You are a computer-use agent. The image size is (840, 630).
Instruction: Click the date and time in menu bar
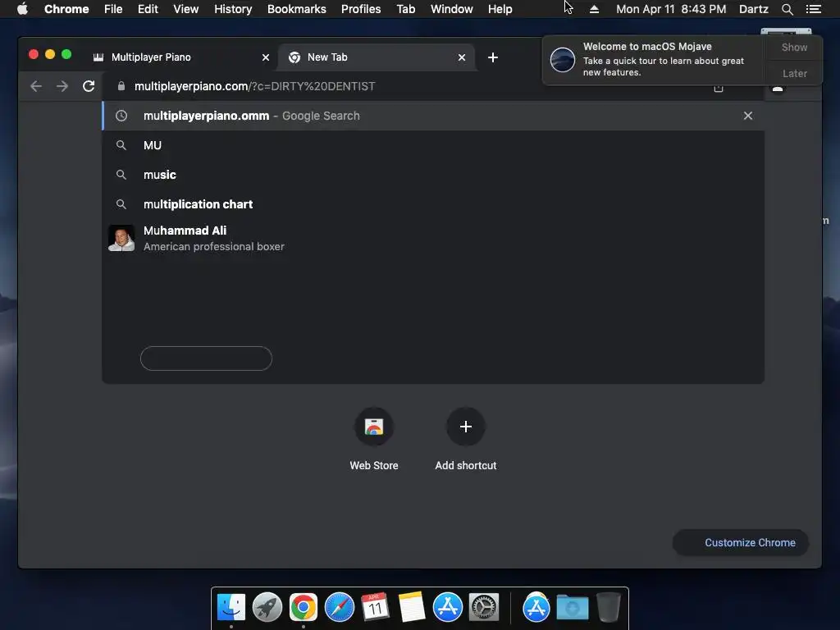pyautogui.click(x=671, y=9)
